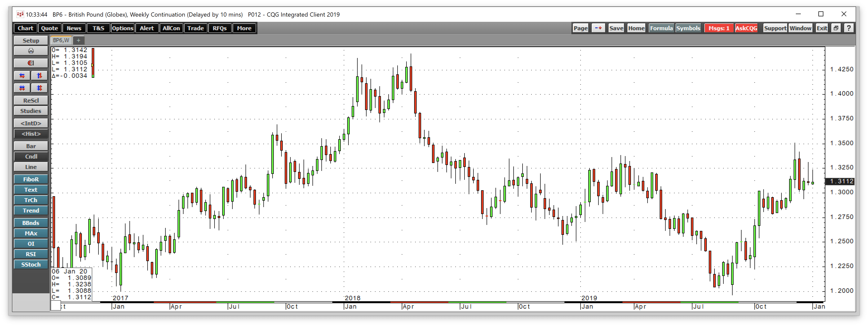Click the CQG app icon in title bar
868x326 pixels.
click(20, 14)
